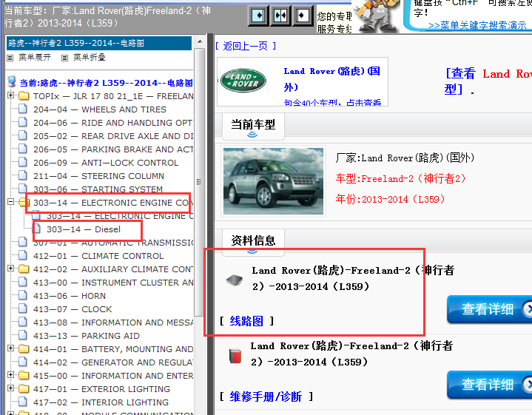The image size is (532, 415).
Task: Click document icon of 413-07 CLOCK
Action: (23, 308)
